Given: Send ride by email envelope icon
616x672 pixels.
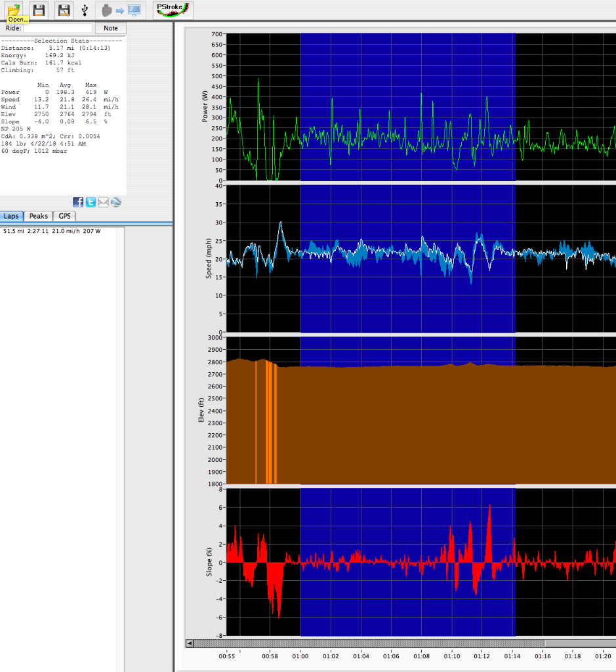Looking at the screenshot, I should [103, 202].
